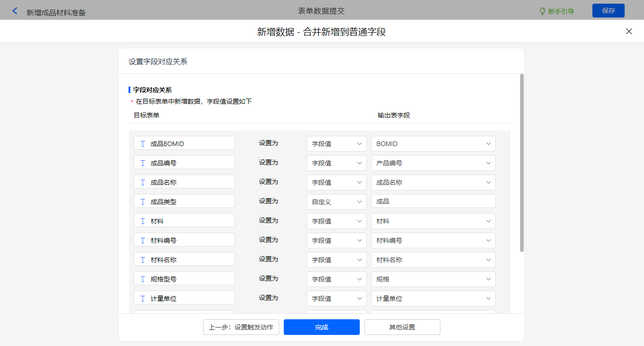Click the text icon beside 规格型号
This screenshot has height=346, width=644.
click(143, 279)
